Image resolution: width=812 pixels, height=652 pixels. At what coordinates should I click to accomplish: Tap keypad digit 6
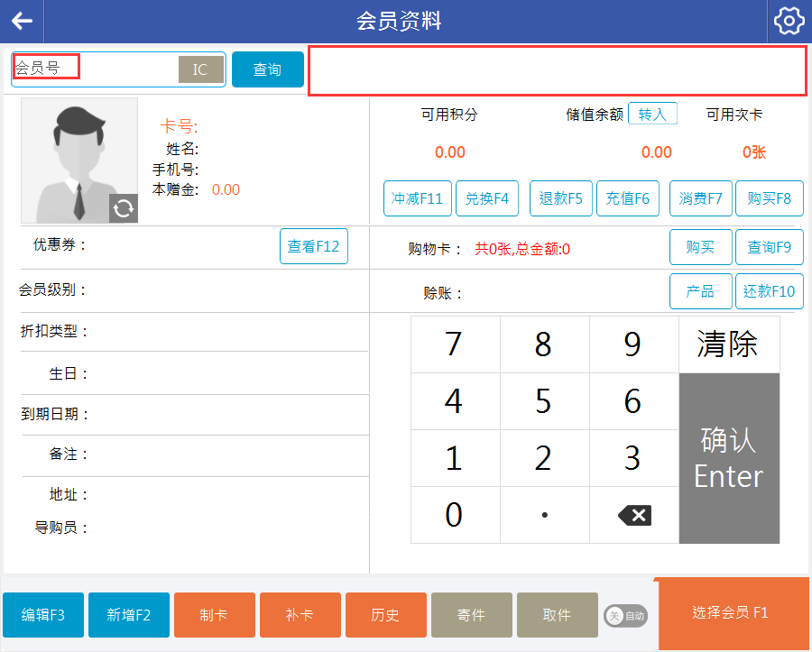(634, 401)
